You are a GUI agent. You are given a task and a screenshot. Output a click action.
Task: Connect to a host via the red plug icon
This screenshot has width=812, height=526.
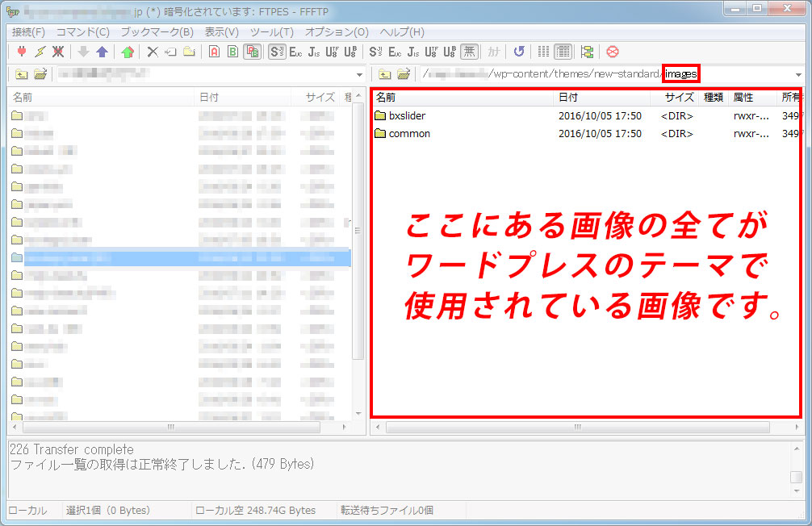click(22, 52)
